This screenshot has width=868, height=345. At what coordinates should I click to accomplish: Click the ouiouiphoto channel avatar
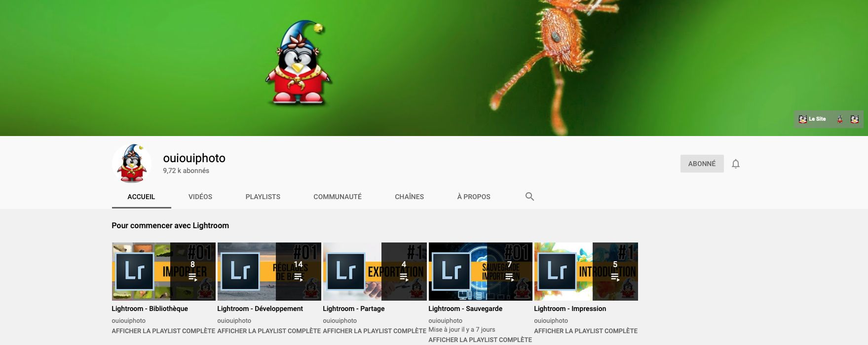point(132,164)
